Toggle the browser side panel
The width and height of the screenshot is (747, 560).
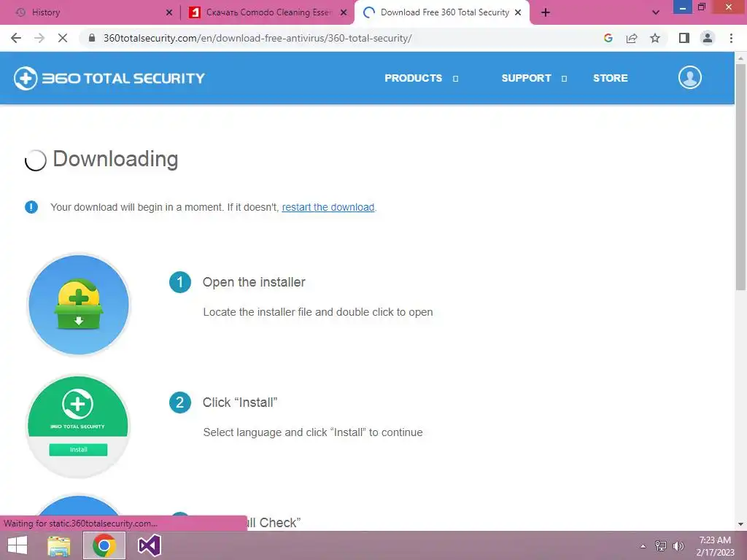coord(684,38)
